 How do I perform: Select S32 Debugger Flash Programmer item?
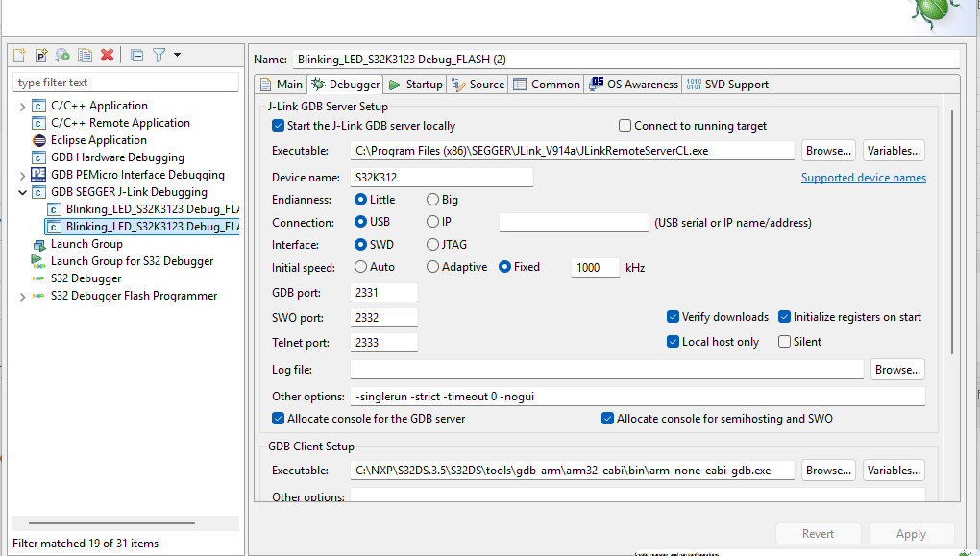coord(134,296)
